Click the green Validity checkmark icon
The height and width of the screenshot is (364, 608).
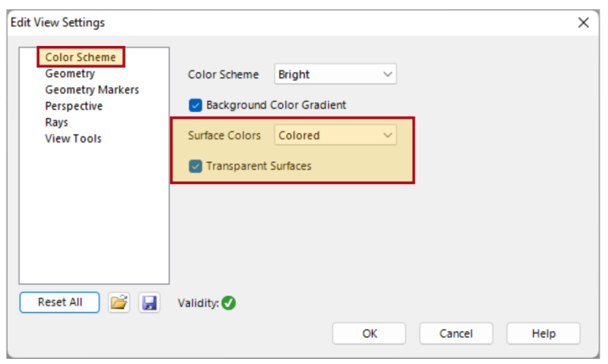pos(228,303)
